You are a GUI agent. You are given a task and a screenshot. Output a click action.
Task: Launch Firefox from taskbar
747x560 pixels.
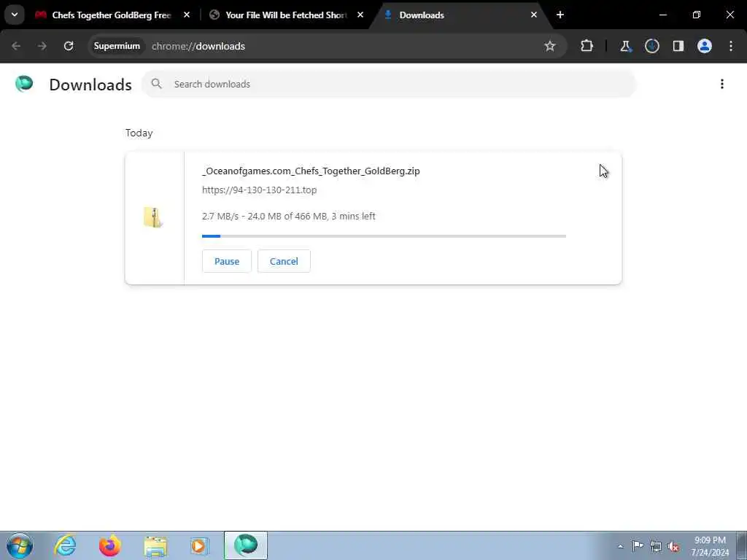coord(109,545)
